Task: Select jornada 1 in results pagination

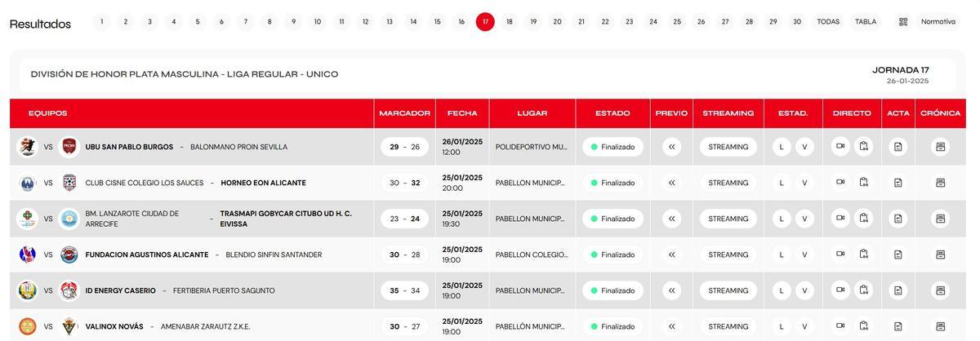Action: click(x=101, y=22)
